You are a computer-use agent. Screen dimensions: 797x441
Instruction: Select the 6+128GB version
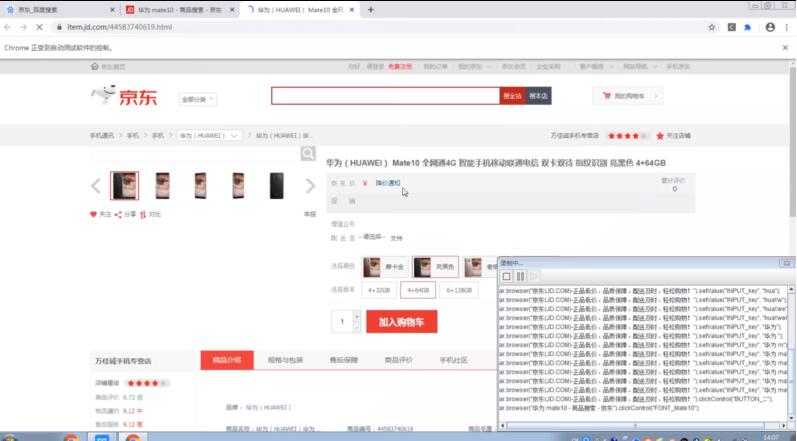(458, 290)
